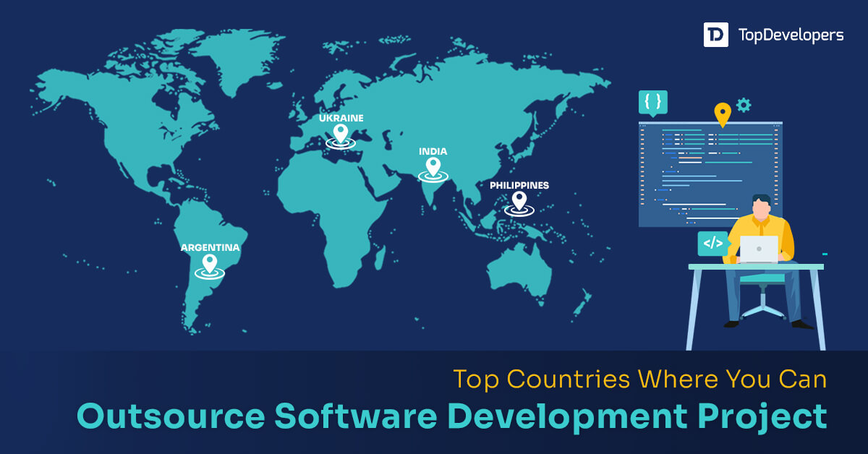Open the developer's laptop illustration
The height and width of the screenshot is (454, 868).
pyautogui.click(x=759, y=249)
